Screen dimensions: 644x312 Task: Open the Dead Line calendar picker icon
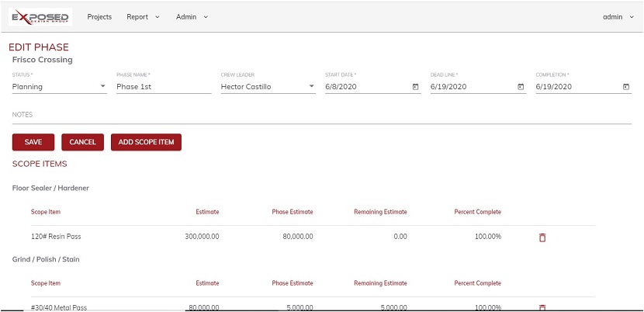521,87
